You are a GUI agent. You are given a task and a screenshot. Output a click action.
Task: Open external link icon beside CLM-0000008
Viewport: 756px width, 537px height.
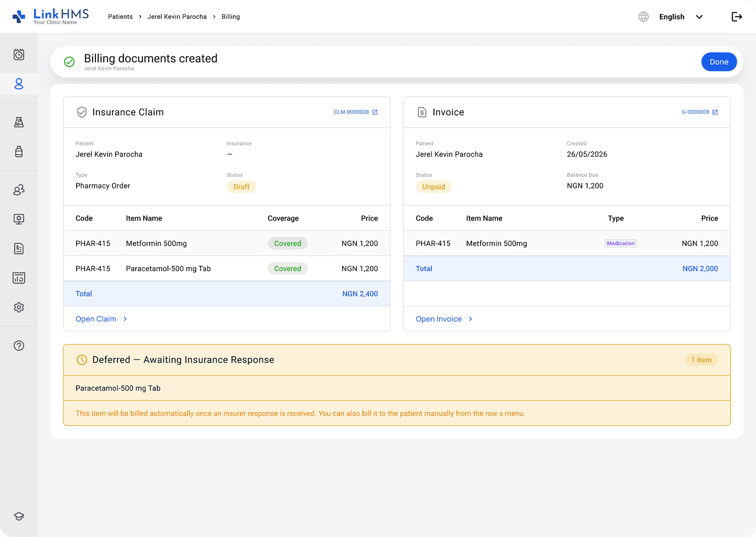(x=375, y=112)
